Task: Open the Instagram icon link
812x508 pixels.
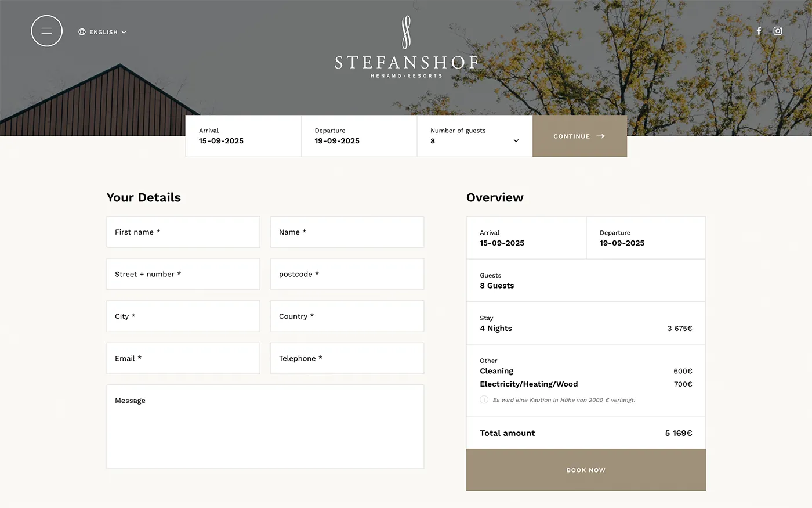Action: pos(778,31)
